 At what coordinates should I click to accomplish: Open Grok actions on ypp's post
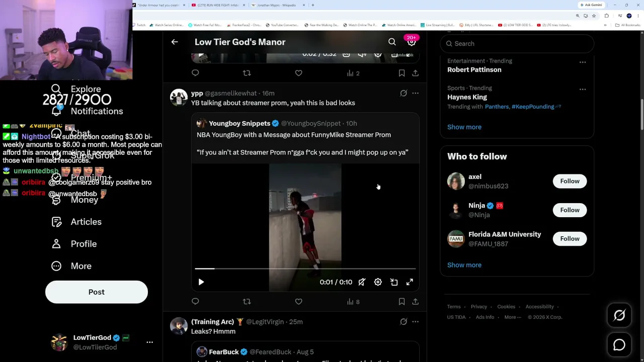[404, 93]
